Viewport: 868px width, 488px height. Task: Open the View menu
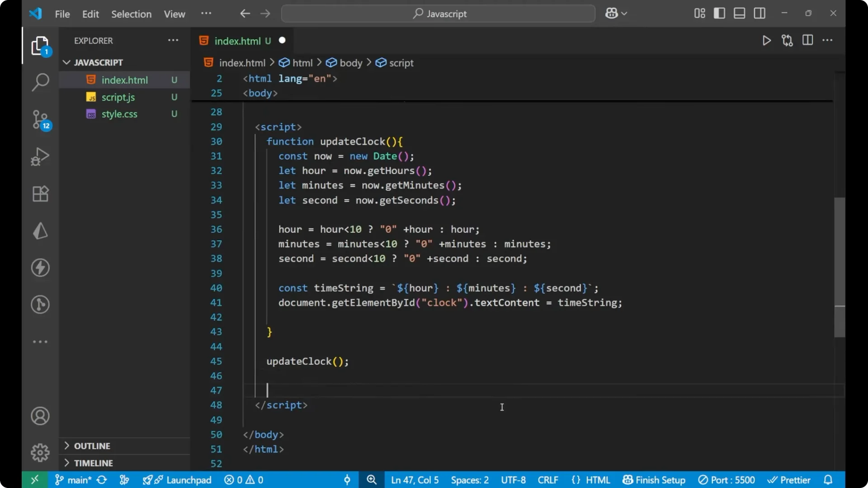point(174,14)
